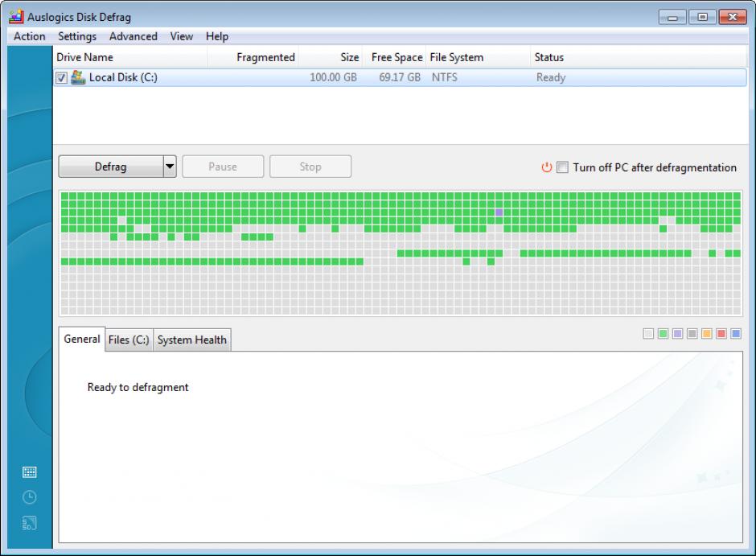Sort by the Size column header
This screenshot has width=756, height=556.
point(331,57)
